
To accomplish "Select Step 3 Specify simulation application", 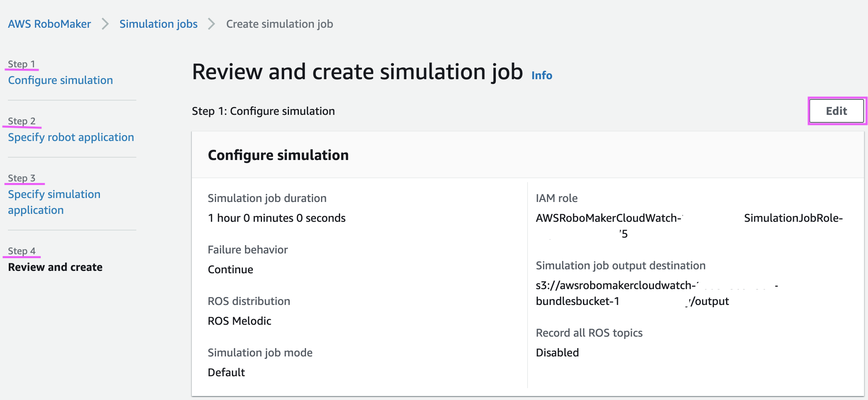I will coord(54,202).
